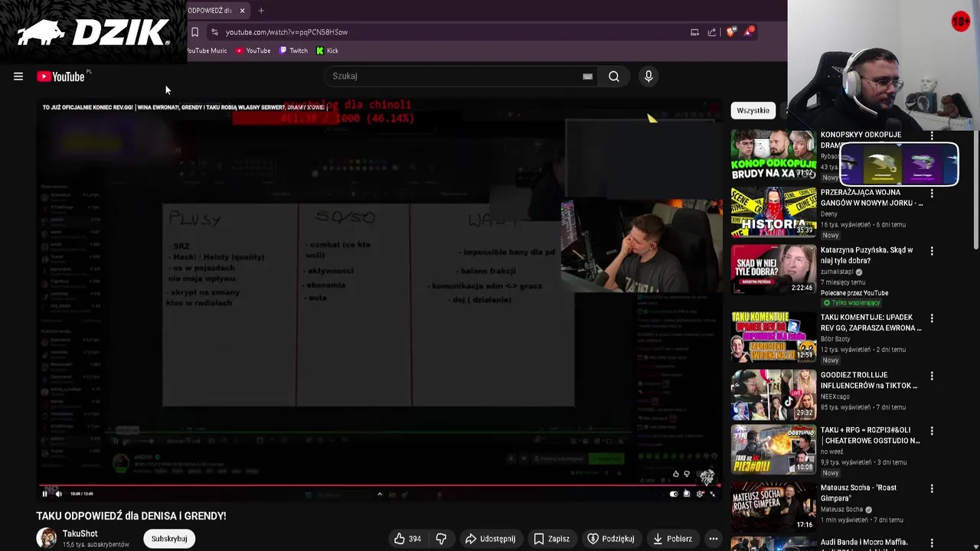Click the 15,6 tys. subskrybentów count
980x551 pixels.
click(96, 545)
